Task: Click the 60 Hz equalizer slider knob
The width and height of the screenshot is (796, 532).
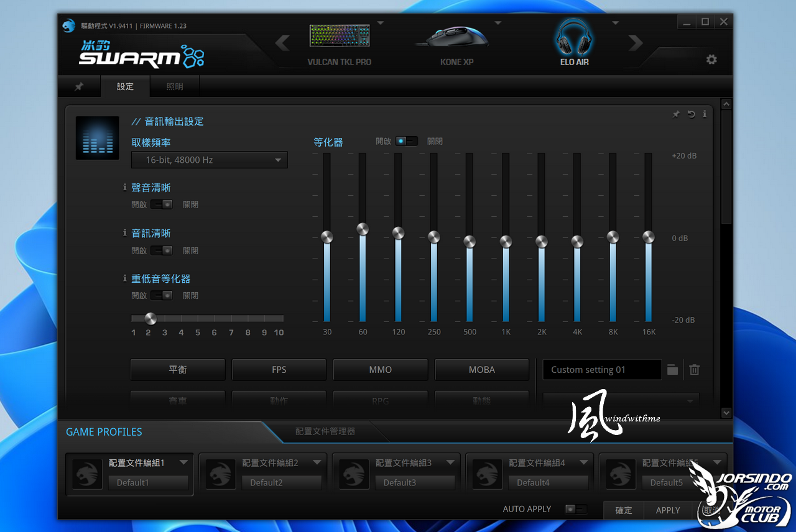Action: [x=363, y=229]
